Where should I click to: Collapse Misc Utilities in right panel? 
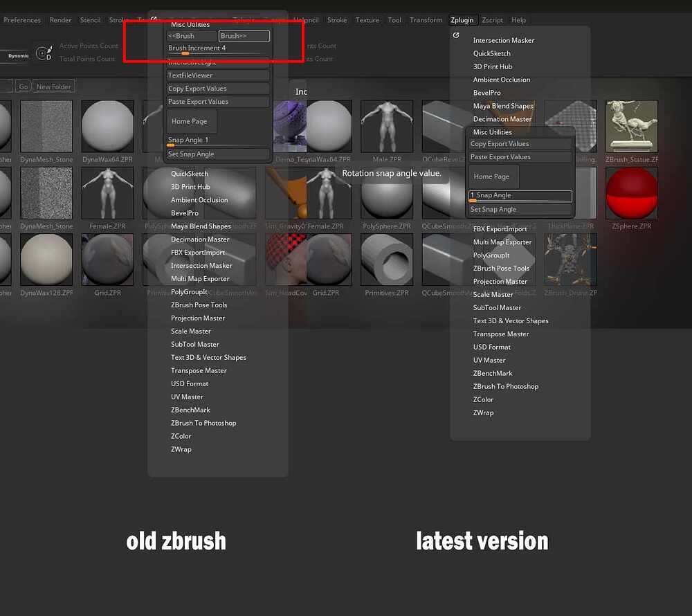493,132
